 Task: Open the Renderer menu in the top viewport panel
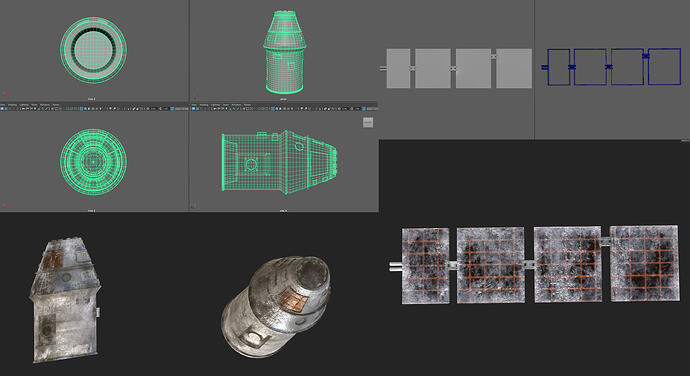45,105
